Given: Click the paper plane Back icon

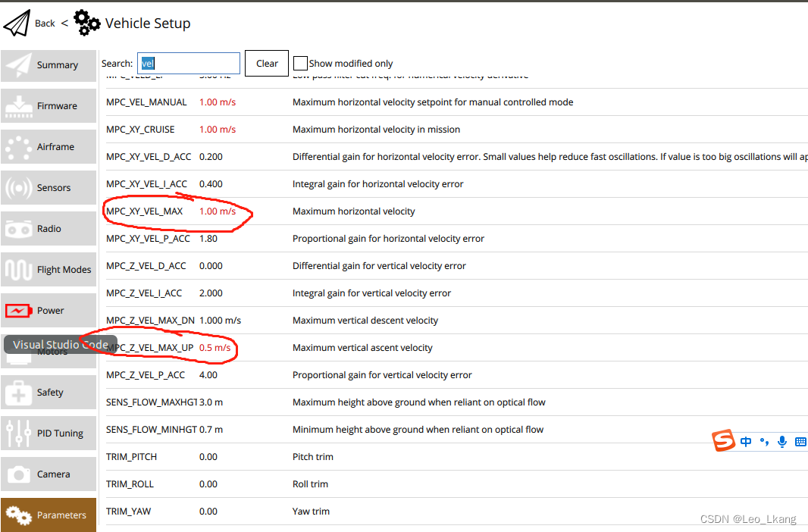Looking at the screenshot, I should (x=17, y=23).
